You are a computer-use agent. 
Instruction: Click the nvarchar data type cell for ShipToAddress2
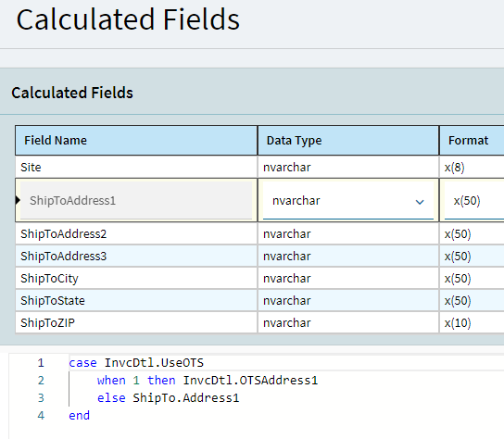[x=348, y=233]
